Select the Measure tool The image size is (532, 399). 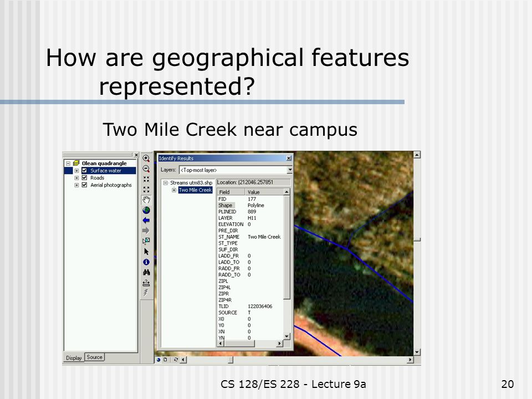coord(146,283)
